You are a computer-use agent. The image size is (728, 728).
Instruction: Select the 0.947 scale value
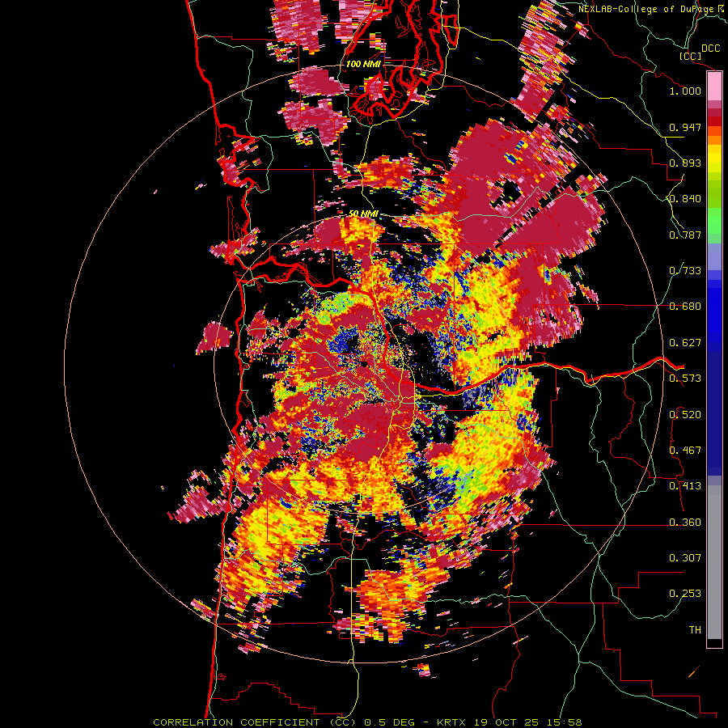coord(685,127)
